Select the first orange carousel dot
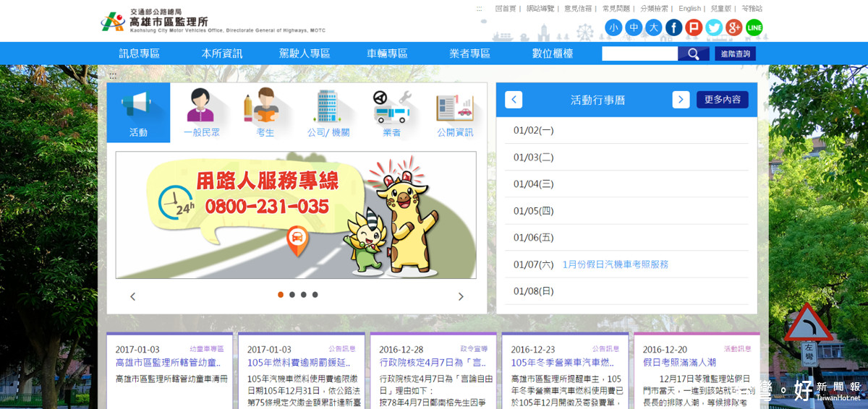The width and height of the screenshot is (868, 409). coord(281,294)
